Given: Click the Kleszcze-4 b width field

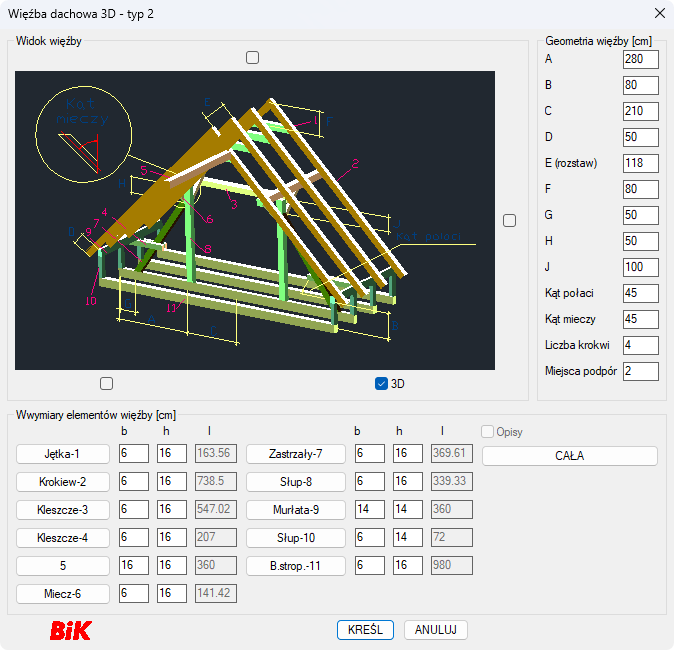Looking at the screenshot, I should coord(134,537).
